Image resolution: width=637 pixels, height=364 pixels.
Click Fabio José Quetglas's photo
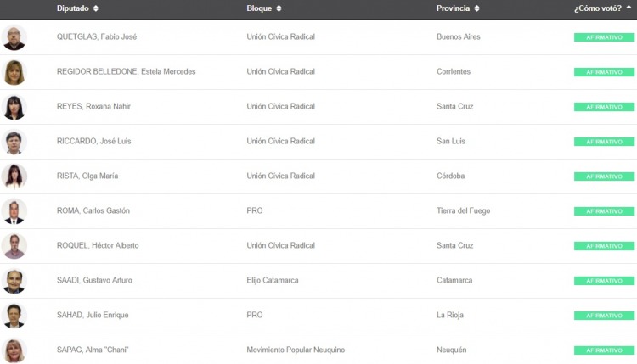click(x=14, y=37)
